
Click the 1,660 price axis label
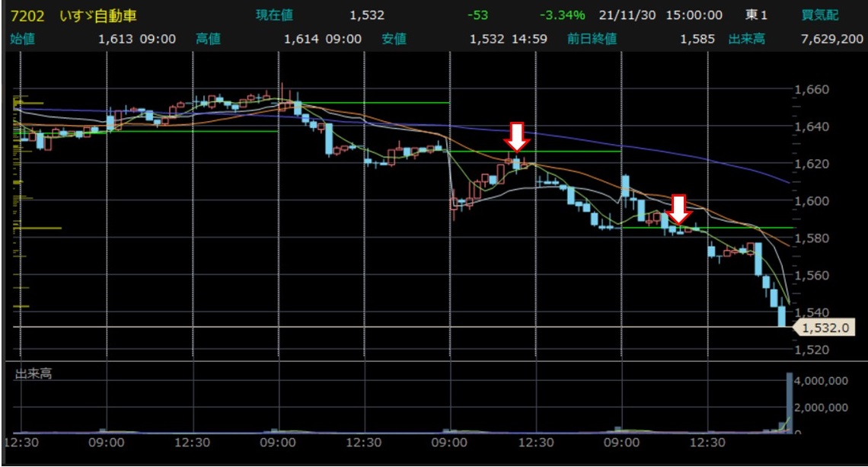[x=812, y=89]
